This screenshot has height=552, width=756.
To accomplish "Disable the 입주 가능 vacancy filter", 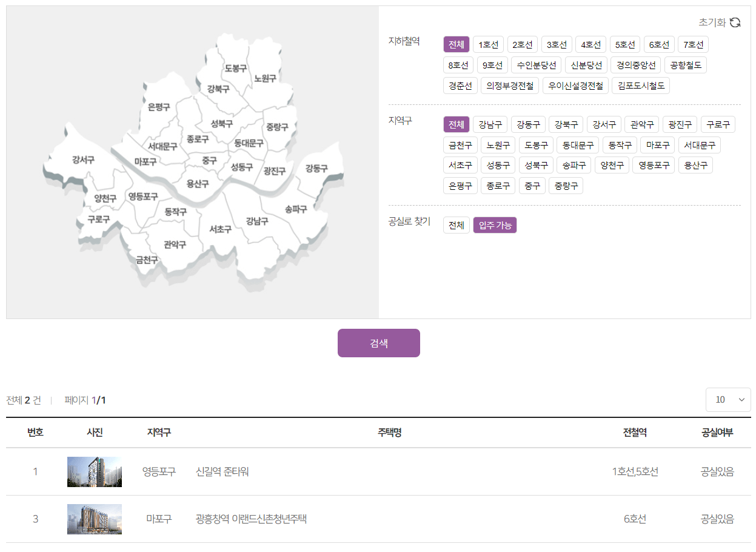I will [495, 224].
